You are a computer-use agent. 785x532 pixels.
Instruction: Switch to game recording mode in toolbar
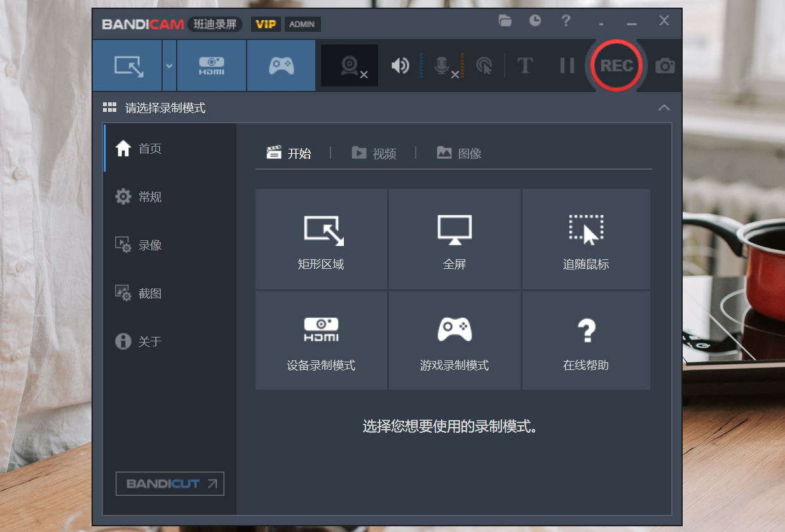tap(281, 65)
